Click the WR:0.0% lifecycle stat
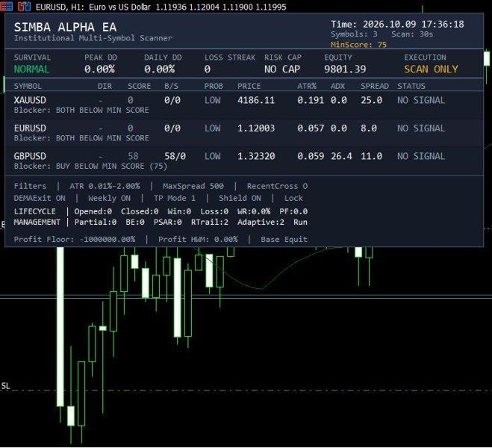Screen dimensions: 492x448 coord(254,211)
